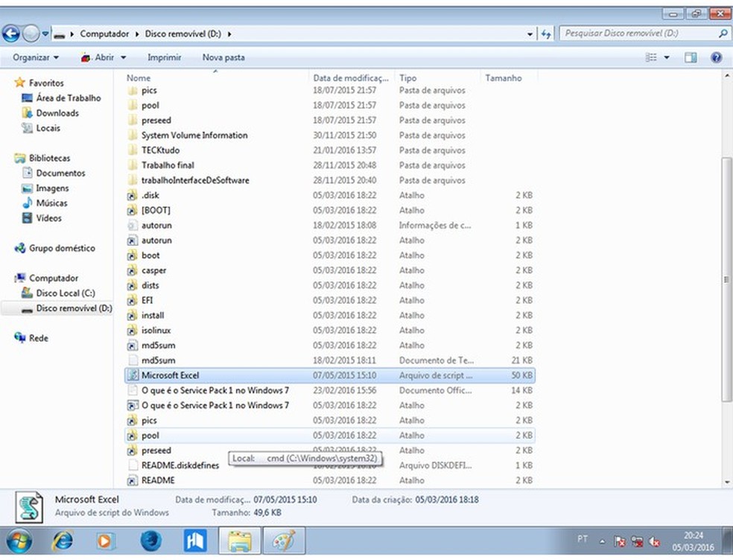Select the TECKtudo folder
Viewport: 733px width, 560px height.
[x=160, y=150]
